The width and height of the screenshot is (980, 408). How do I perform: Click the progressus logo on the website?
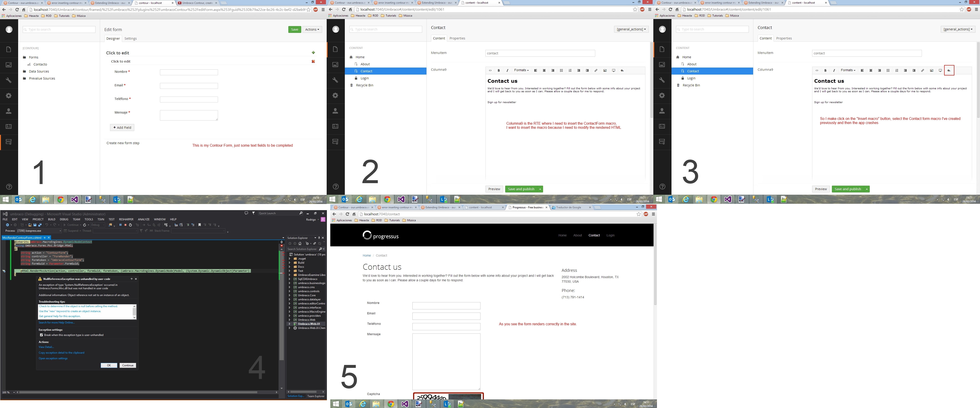coord(380,235)
